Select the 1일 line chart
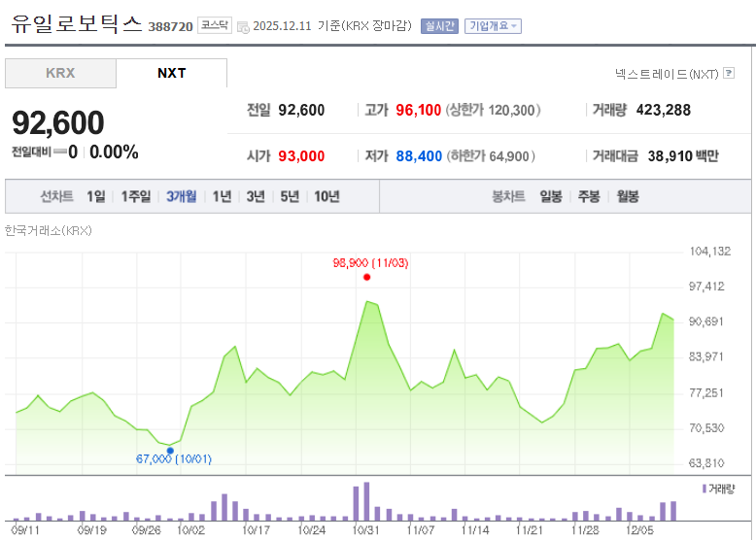The image size is (756, 540). pyautogui.click(x=96, y=196)
